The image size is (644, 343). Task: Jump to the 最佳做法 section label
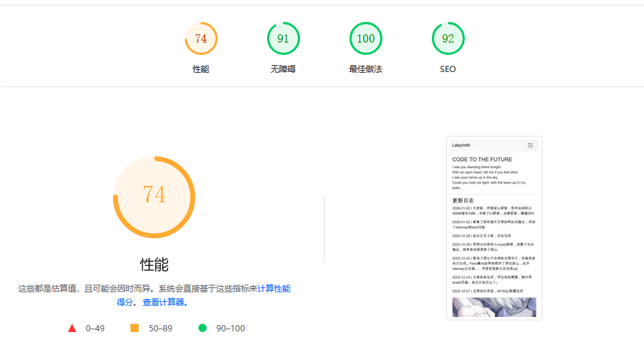click(x=365, y=69)
